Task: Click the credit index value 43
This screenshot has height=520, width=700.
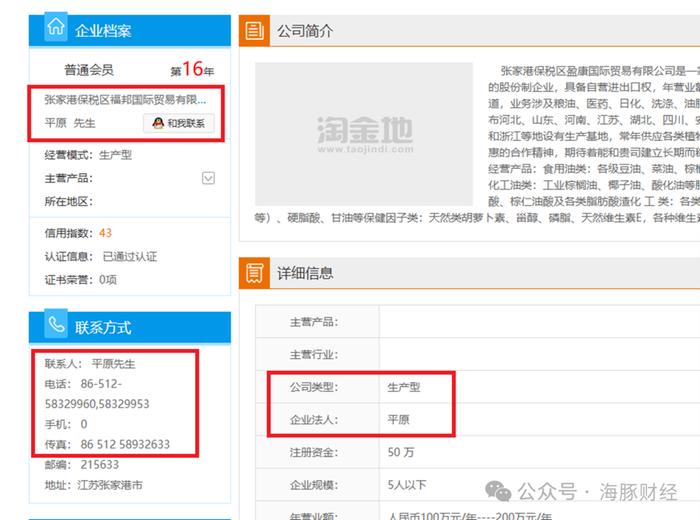Action: click(x=105, y=233)
